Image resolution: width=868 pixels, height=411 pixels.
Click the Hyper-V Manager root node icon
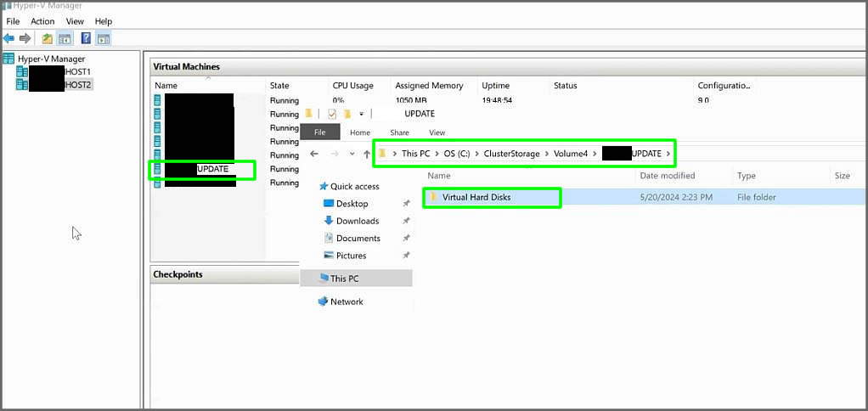[x=8, y=59]
